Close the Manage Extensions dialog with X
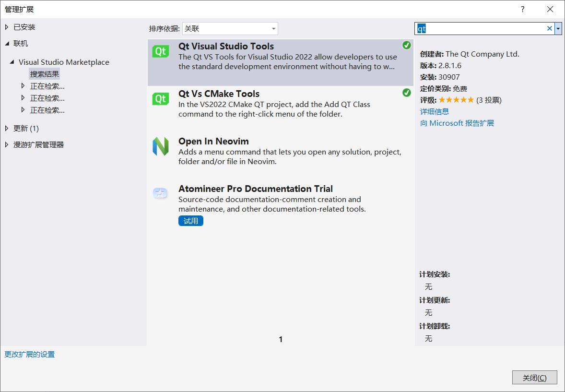565x392 pixels. (x=550, y=9)
